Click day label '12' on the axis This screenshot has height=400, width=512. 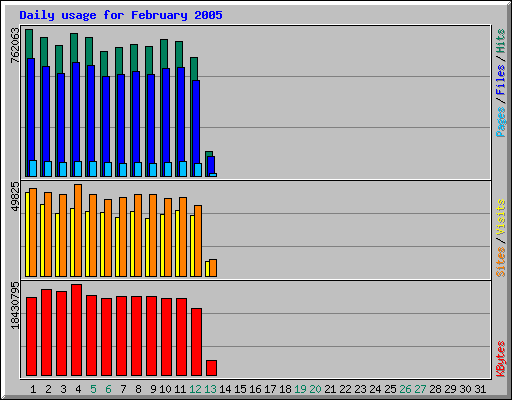click(x=195, y=389)
